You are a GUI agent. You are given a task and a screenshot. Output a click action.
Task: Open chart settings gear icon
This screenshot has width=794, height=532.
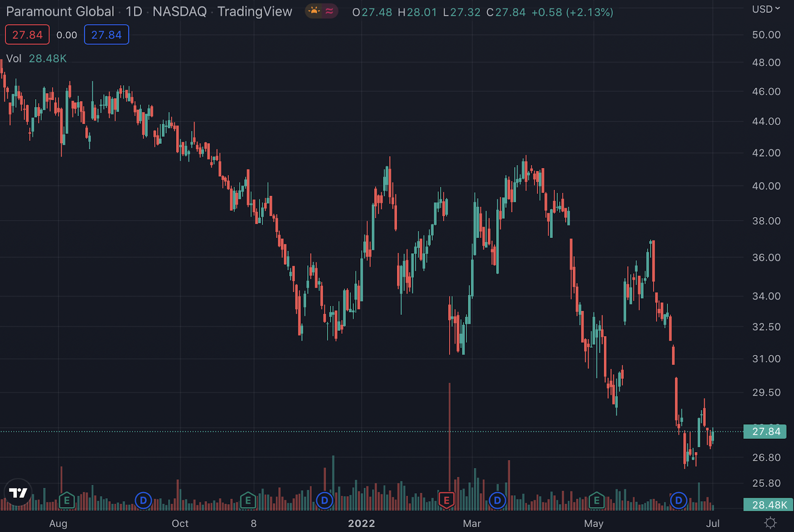[770, 523]
